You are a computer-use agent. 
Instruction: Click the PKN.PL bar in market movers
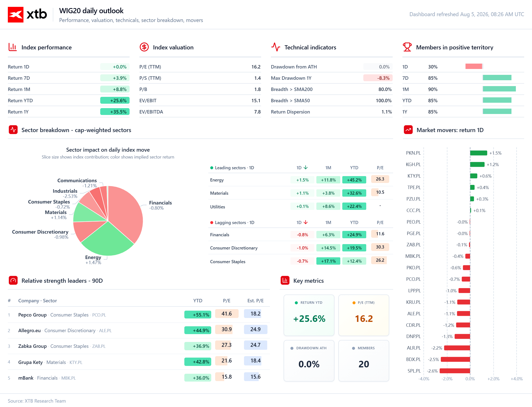(x=479, y=153)
